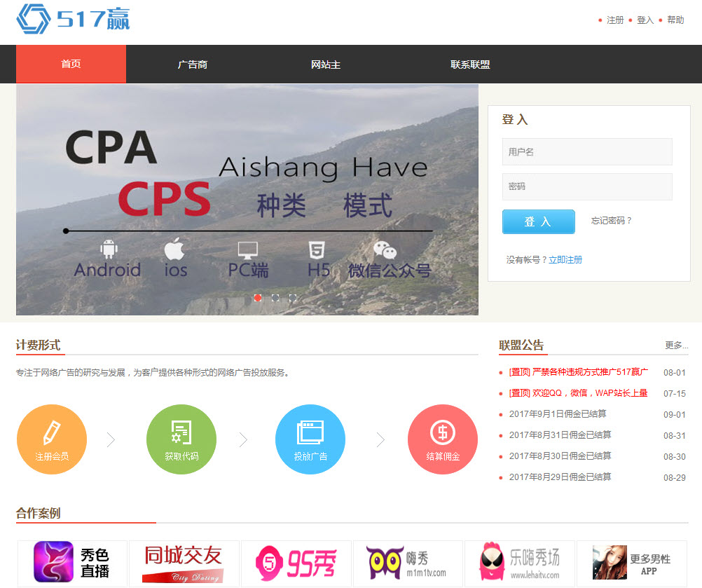Switch to the last carousel slide indicator

[293, 298]
